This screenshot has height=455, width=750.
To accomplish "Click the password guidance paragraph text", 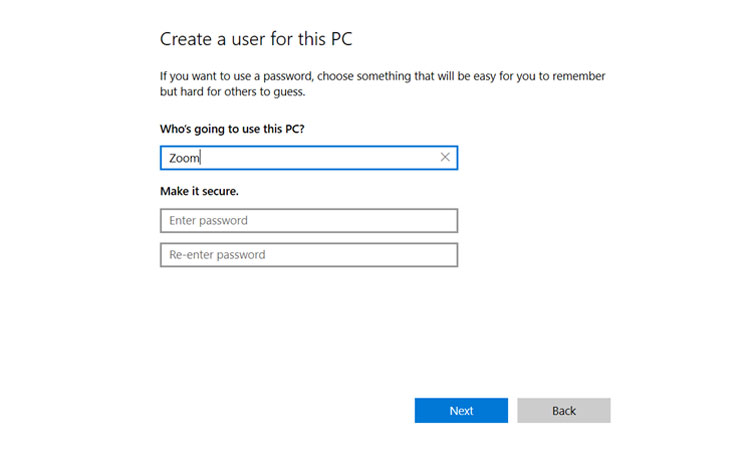I will coord(382,76).
